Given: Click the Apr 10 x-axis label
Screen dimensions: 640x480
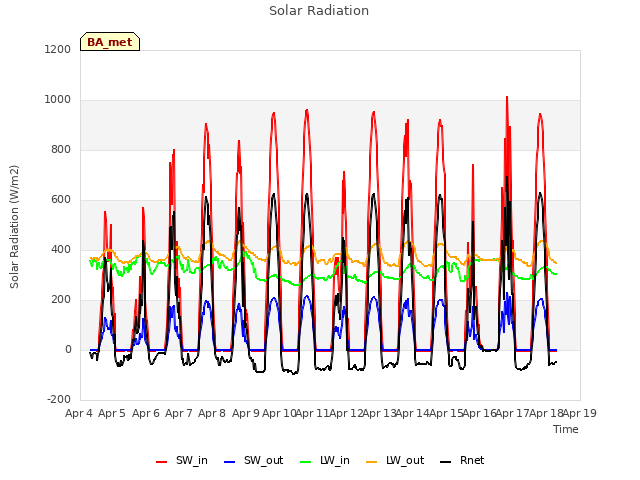Looking at the screenshot, I should click(x=279, y=413).
